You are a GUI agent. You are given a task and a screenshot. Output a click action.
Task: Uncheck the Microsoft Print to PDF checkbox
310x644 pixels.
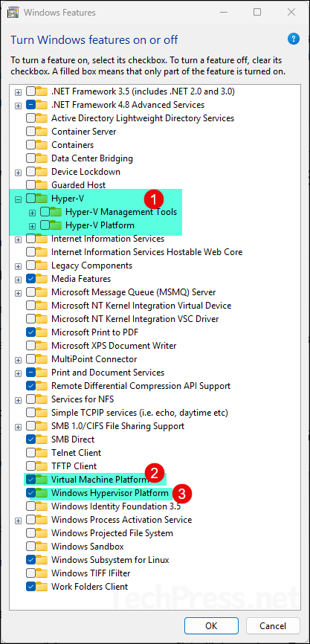[30, 332]
